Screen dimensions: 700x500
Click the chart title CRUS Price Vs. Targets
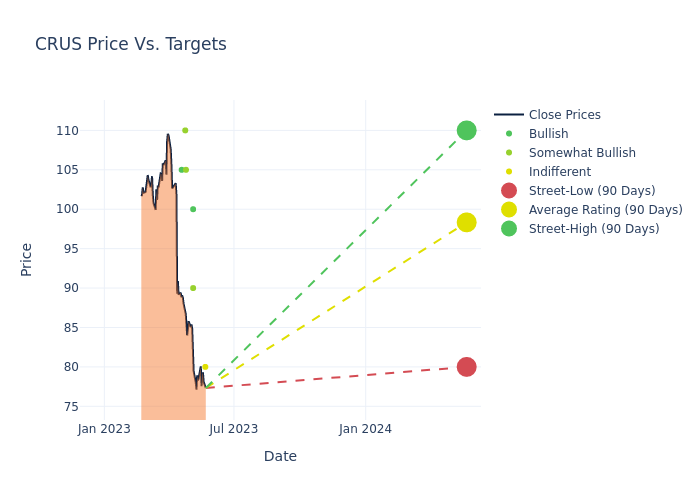coord(131,44)
